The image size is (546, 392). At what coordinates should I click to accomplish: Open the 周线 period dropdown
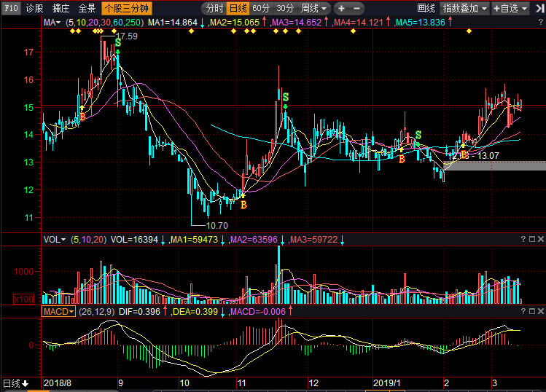[314, 9]
